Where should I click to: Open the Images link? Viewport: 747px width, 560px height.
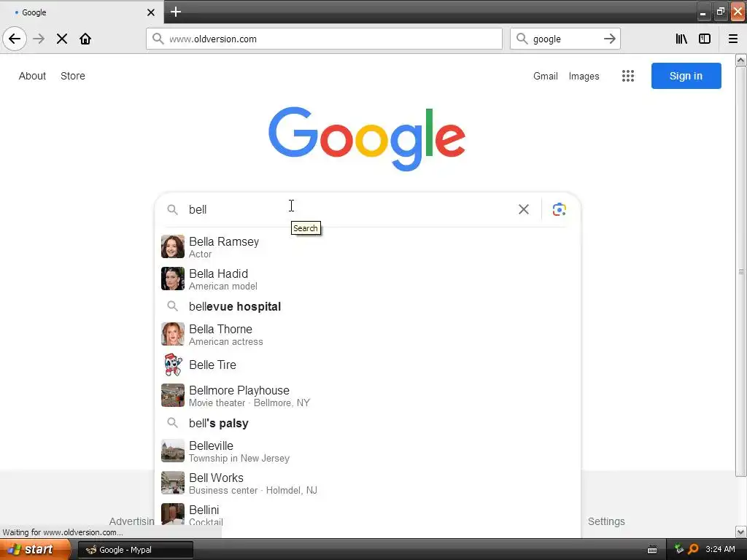tap(584, 76)
